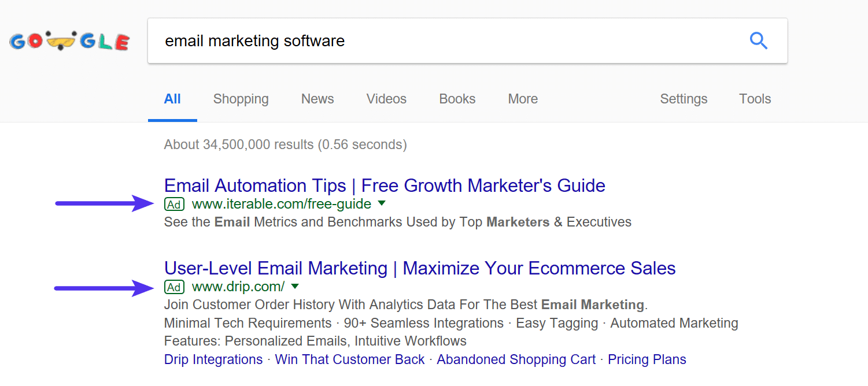The image size is (868, 386).
Task: Open the Drip Integrations sitelink
Action: tap(213, 359)
